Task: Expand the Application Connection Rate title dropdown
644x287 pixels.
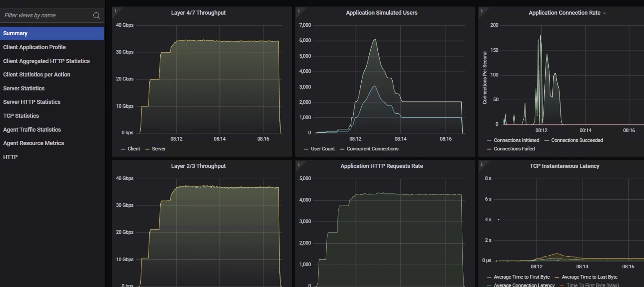Action: pyautogui.click(x=605, y=13)
